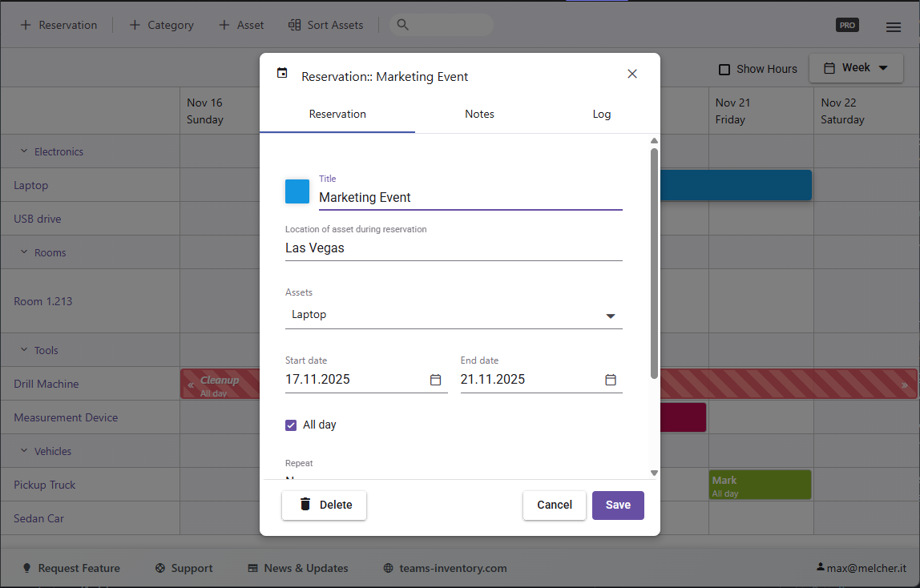Switch to the Log tab
The width and height of the screenshot is (920, 588).
point(601,114)
